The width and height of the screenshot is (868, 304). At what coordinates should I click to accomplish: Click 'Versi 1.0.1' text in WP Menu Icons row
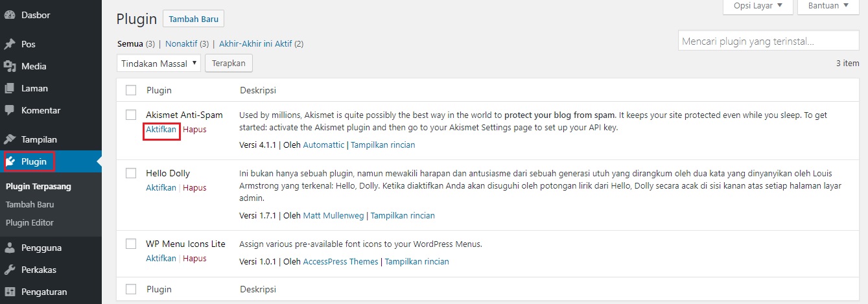(x=257, y=261)
